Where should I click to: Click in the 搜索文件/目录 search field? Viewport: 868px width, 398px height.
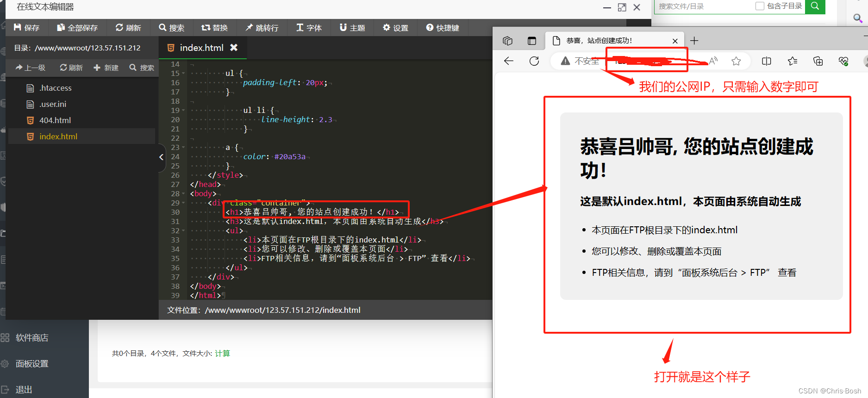[x=704, y=6]
